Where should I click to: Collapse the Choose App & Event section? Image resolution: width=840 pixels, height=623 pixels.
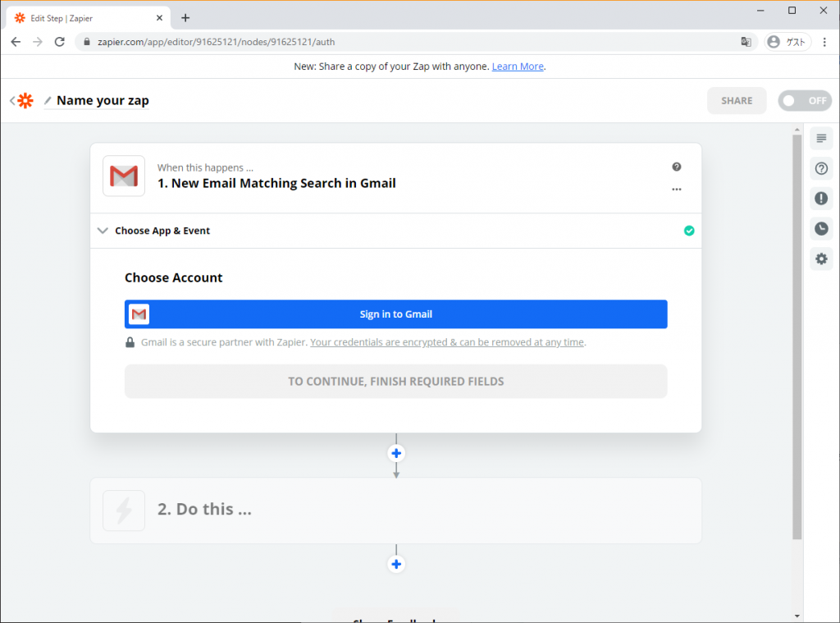103,231
